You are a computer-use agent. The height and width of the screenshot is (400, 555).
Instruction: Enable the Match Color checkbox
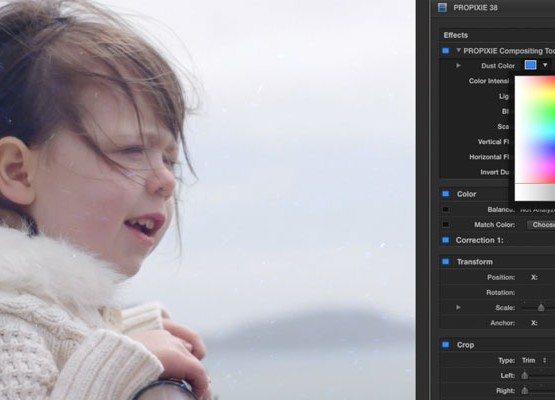(x=445, y=225)
